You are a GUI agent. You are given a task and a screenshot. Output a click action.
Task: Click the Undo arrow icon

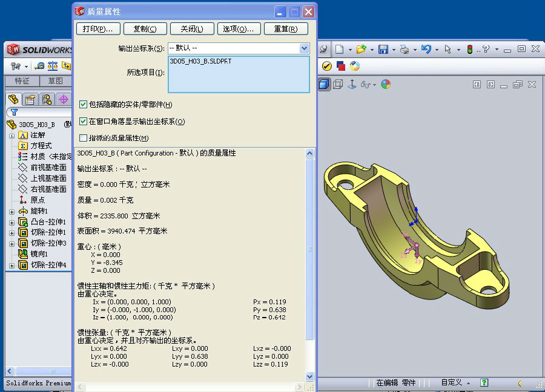tap(426, 49)
